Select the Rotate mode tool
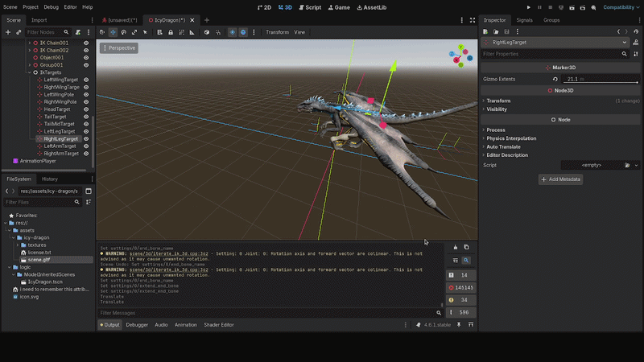This screenshot has width=644, height=362. coord(124,32)
